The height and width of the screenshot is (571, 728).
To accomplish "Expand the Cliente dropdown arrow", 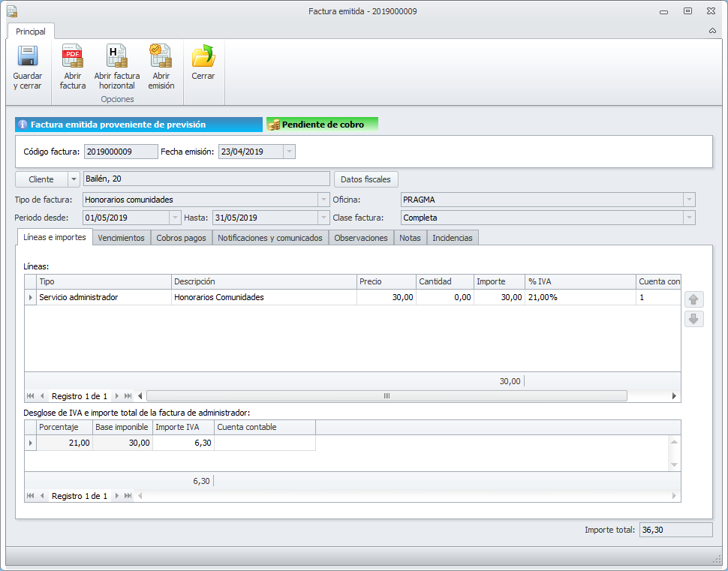I will tap(74, 179).
